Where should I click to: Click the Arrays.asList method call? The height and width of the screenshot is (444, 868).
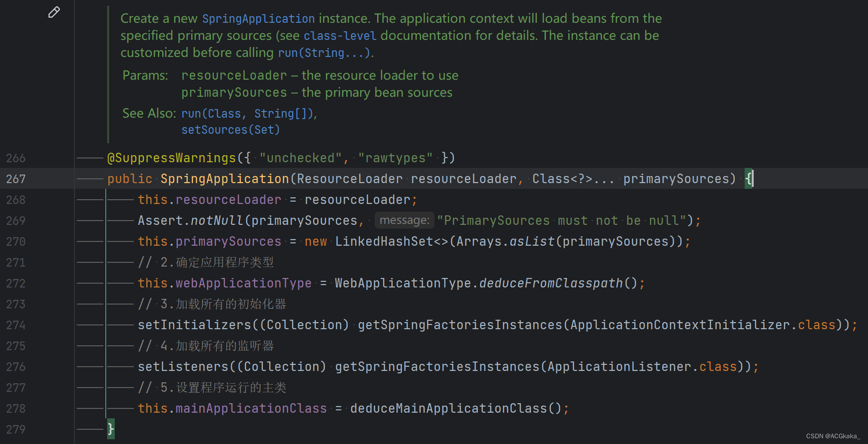506,241
